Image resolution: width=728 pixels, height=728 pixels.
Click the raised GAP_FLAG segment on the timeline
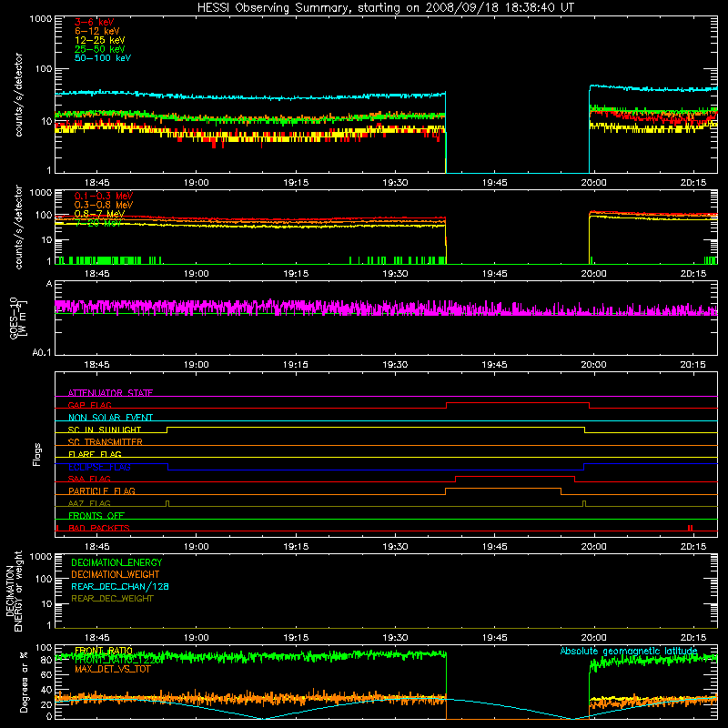tap(518, 403)
